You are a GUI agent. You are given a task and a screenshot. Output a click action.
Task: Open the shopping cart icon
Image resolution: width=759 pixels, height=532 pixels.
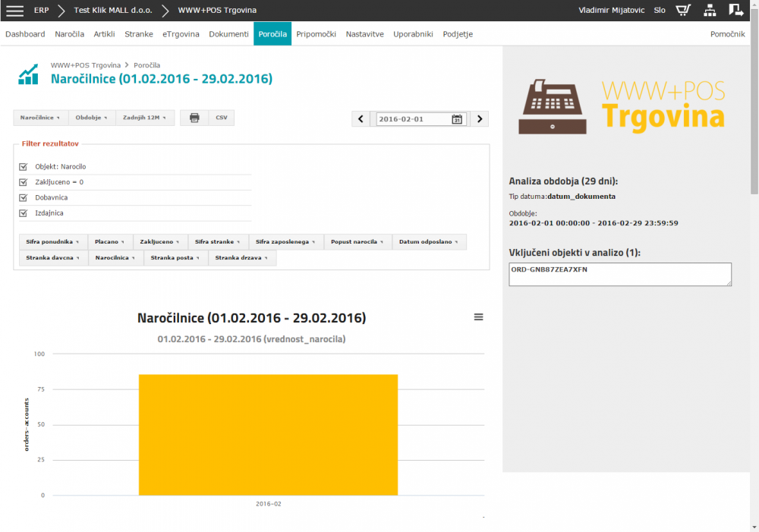[683, 11]
